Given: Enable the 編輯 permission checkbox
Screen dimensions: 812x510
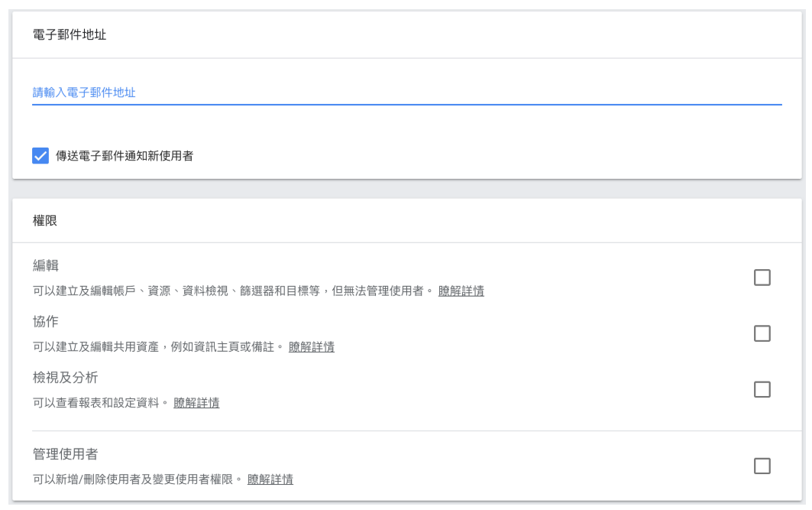Looking at the screenshot, I should tap(762, 278).
